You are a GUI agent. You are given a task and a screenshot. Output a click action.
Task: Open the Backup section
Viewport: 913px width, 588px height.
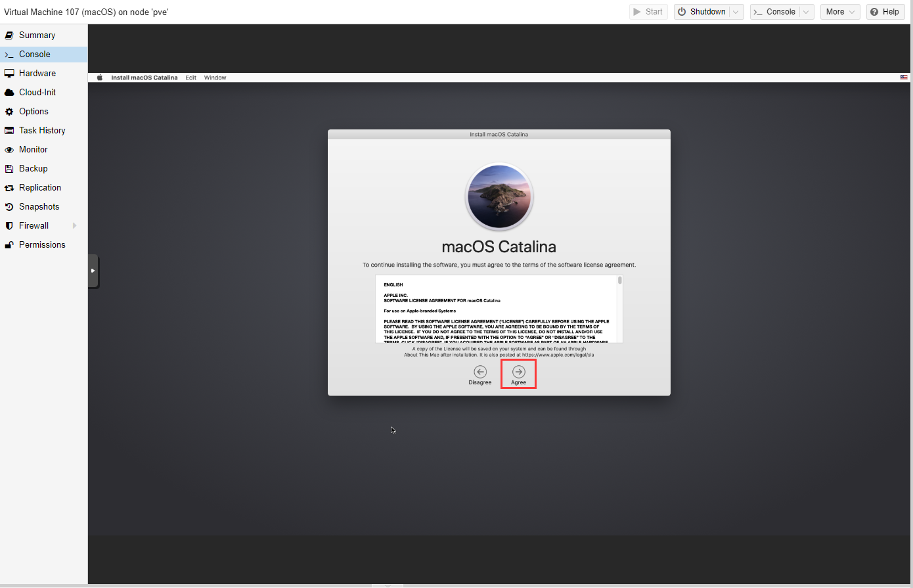[33, 169]
